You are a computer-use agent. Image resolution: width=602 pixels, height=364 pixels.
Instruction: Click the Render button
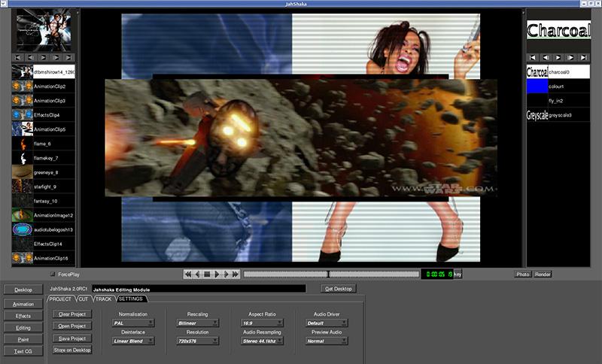pyautogui.click(x=543, y=275)
